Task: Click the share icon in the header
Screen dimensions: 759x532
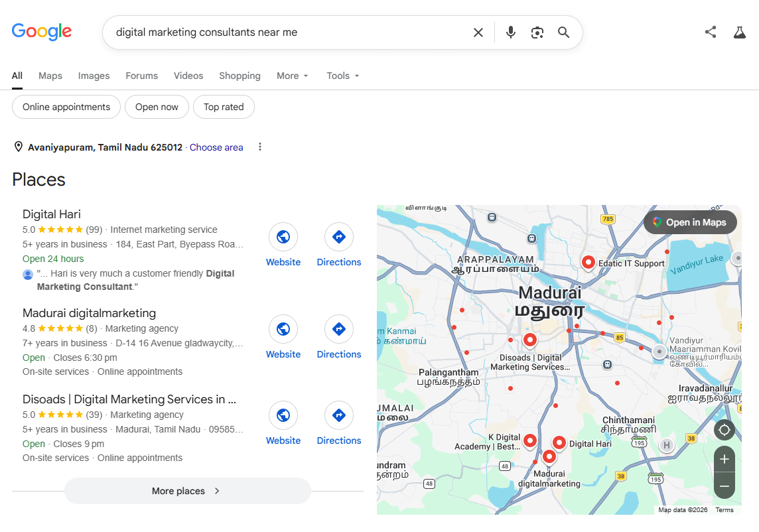Action: [710, 33]
